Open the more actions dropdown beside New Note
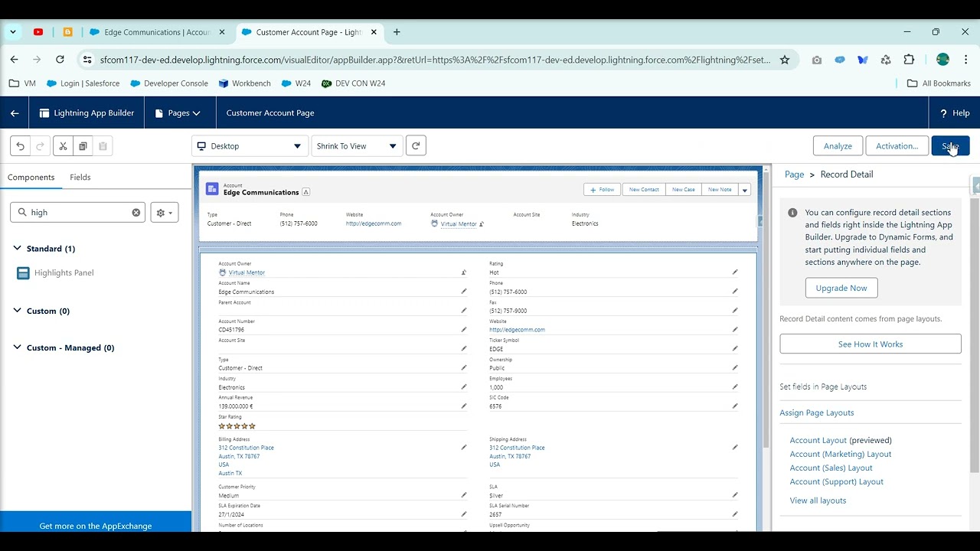Screen dimensions: 980x551 [x=745, y=190]
